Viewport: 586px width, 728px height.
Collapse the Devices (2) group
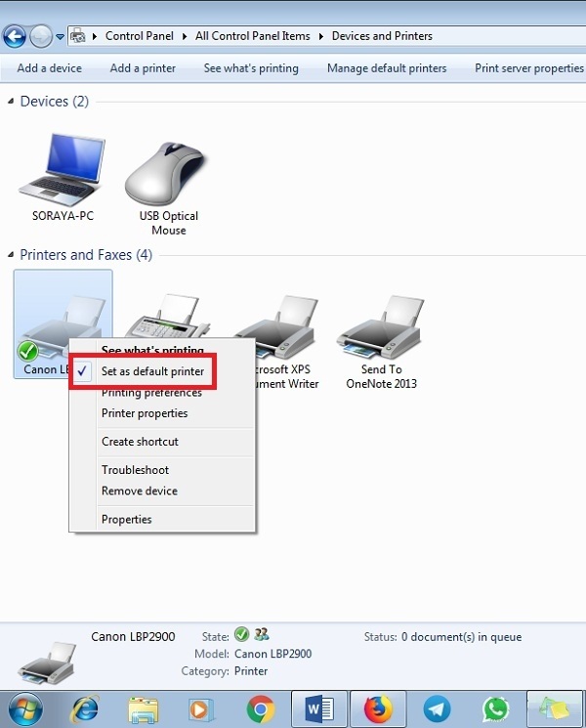11,102
